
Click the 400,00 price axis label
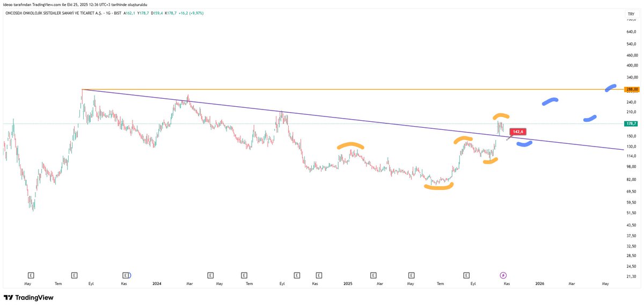click(x=632, y=65)
